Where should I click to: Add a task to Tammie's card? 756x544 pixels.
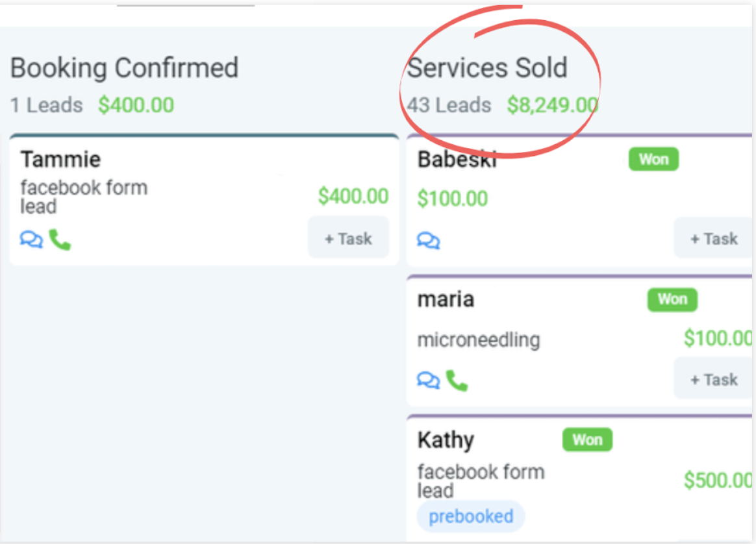[x=348, y=238]
